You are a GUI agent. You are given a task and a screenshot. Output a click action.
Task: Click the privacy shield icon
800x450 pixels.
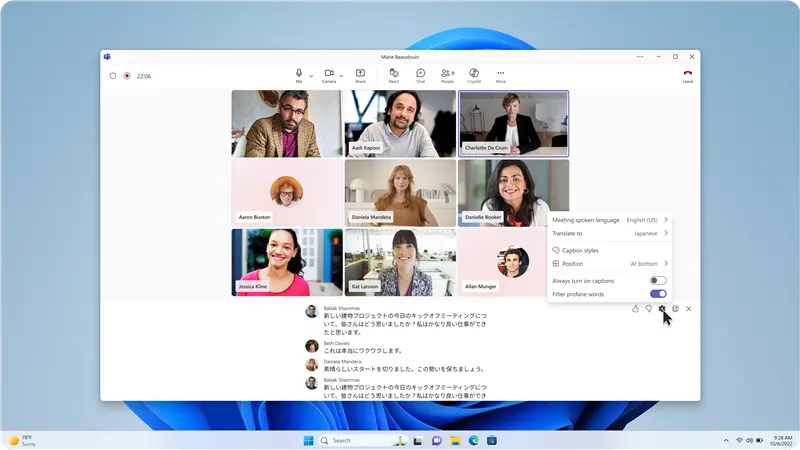click(113, 76)
